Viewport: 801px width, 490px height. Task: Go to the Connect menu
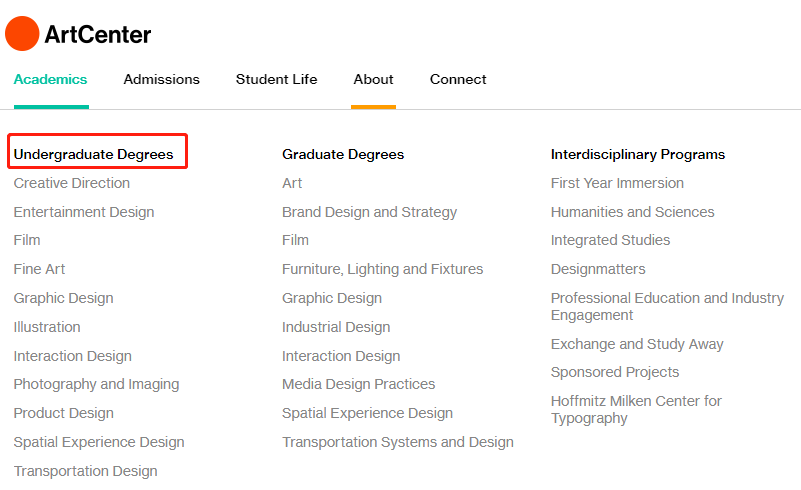(458, 80)
